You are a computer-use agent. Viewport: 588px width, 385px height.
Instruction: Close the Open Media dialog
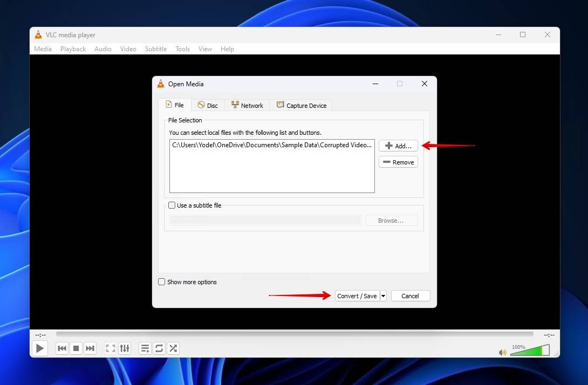coord(424,84)
